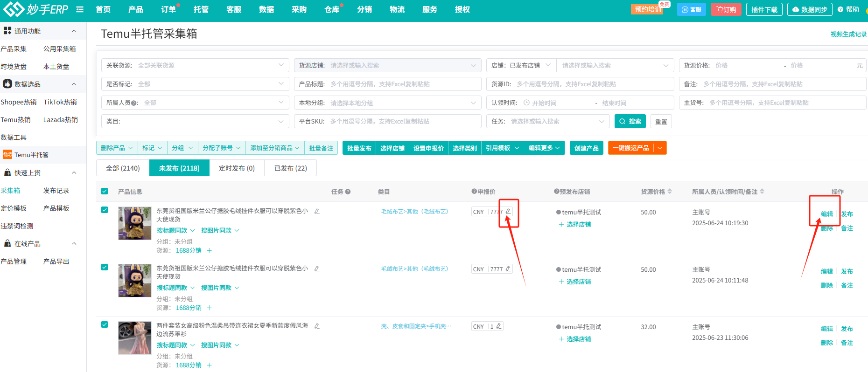Click the 产品标题 input field

[387, 84]
